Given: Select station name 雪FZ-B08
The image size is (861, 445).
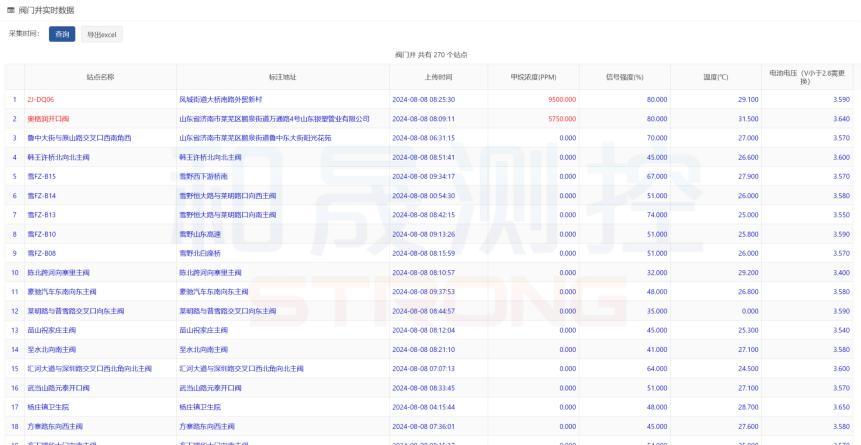Looking at the screenshot, I should [x=42, y=253].
